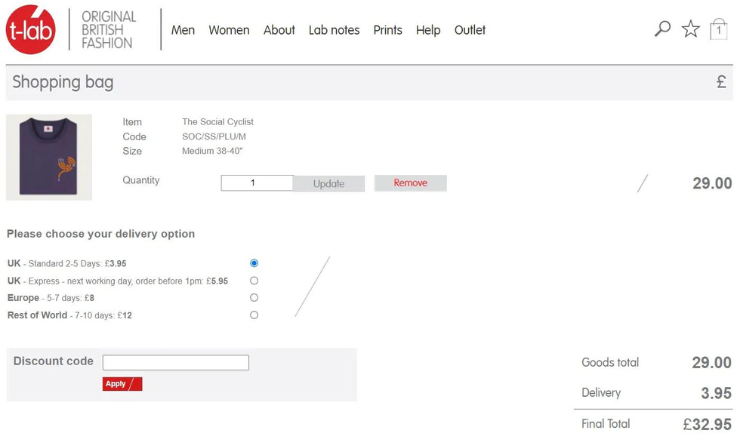Click the t-lab logo
Viewport: 740px width, 448px height.
(31, 30)
